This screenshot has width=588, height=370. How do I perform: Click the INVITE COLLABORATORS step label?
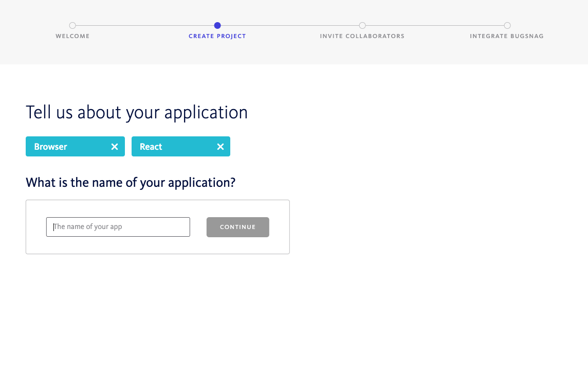pos(362,36)
